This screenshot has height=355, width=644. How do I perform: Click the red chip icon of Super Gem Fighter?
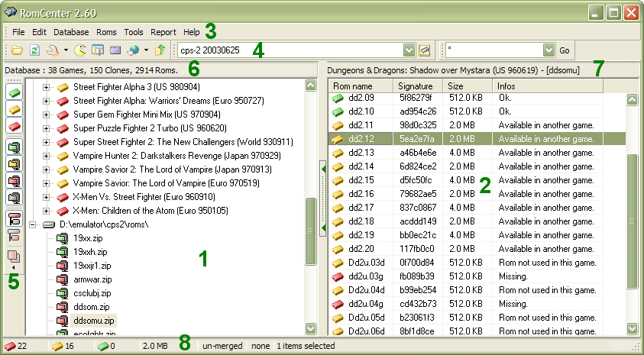[63, 115]
